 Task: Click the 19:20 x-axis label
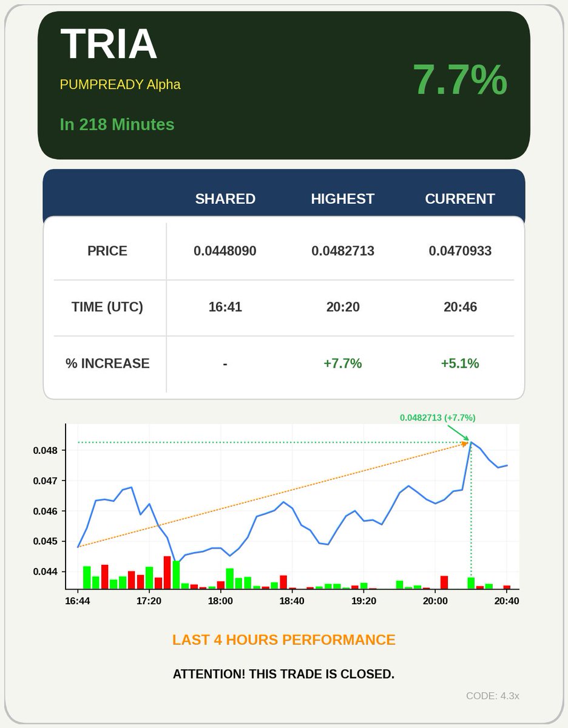[x=363, y=601]
